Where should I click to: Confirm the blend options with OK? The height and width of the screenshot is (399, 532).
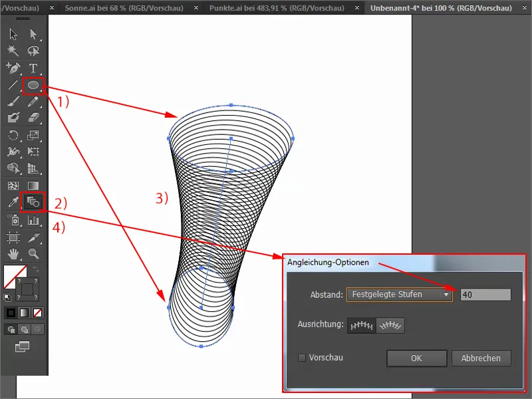[x=416, y=358]
